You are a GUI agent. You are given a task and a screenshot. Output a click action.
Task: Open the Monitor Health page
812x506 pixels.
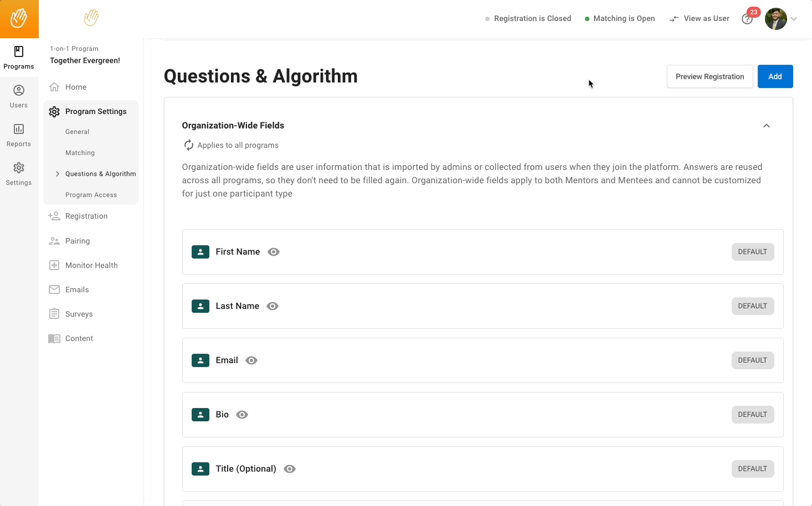tap(91, 265)
